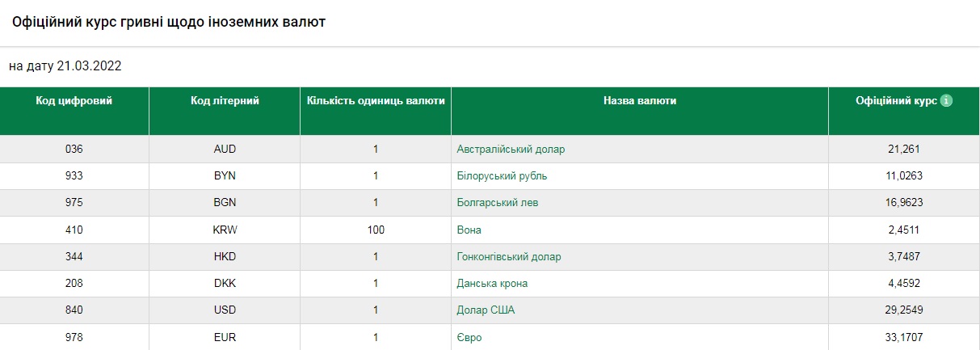
Task: Click the Офіційний курс header text
Action: (x=896, y=101)
